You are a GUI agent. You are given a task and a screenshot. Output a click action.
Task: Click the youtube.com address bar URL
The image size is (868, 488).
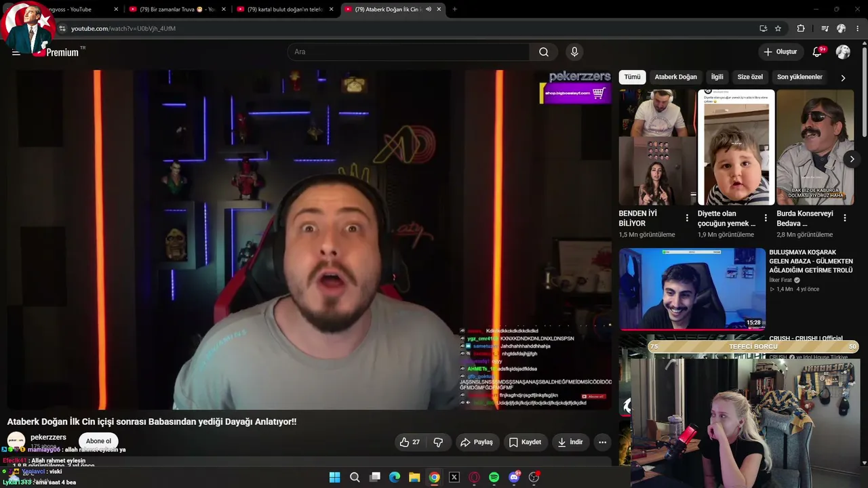[x=123, y=28]
